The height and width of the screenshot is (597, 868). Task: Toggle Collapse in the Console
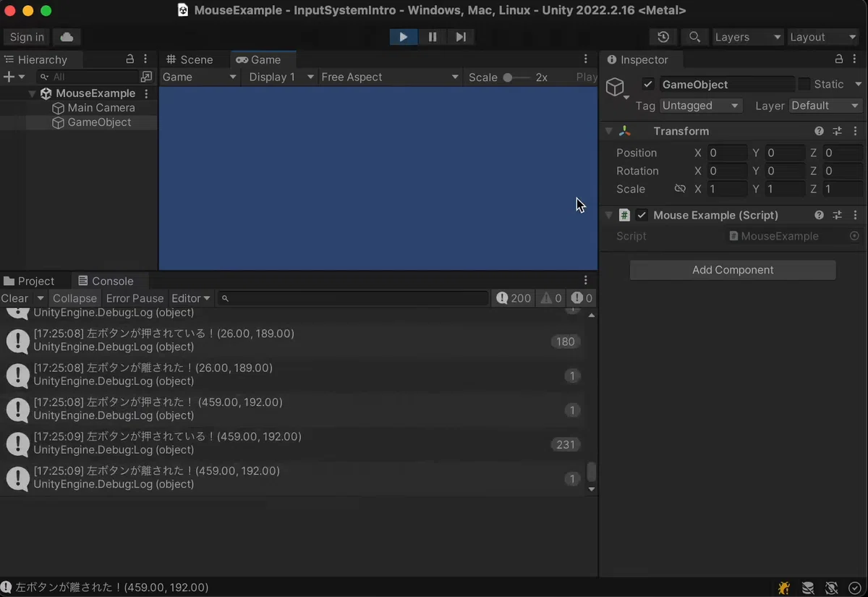tap(75, 298)
